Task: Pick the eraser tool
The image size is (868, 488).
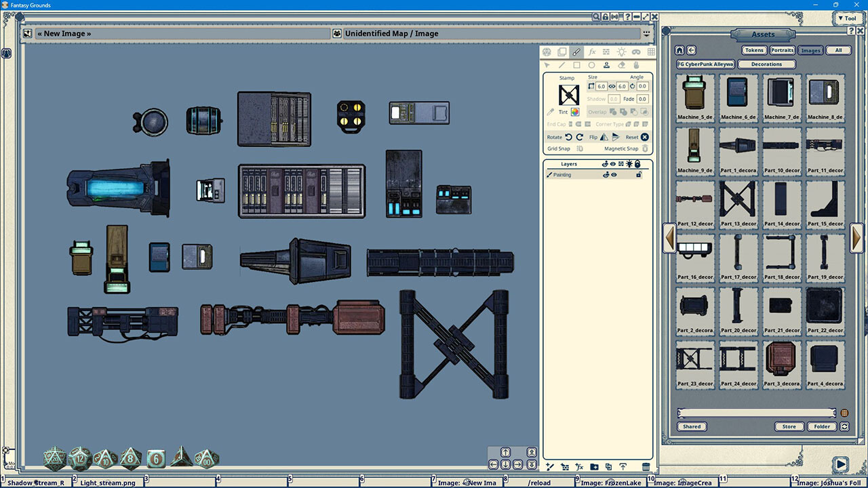Action: (x=621, y=66)
